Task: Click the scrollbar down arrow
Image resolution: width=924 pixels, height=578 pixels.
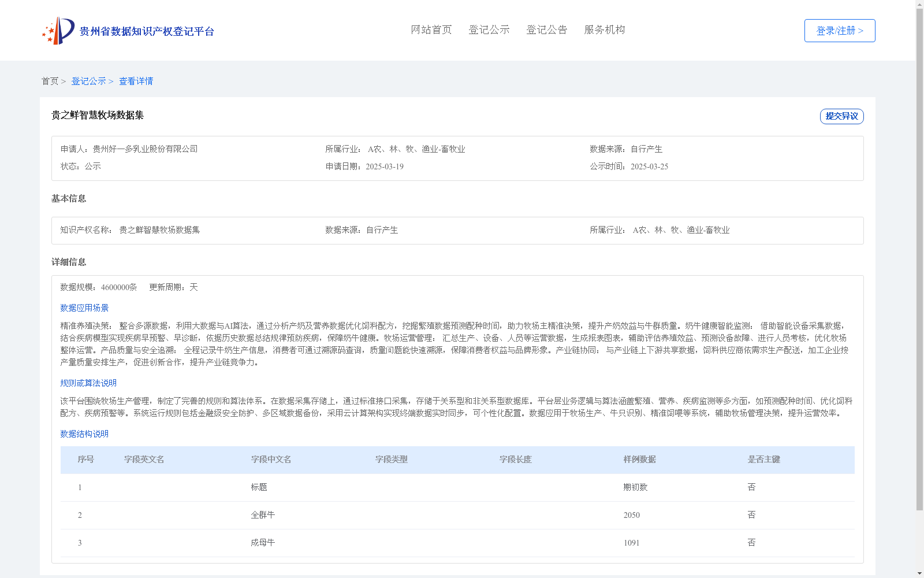Action: pos(919,574)
